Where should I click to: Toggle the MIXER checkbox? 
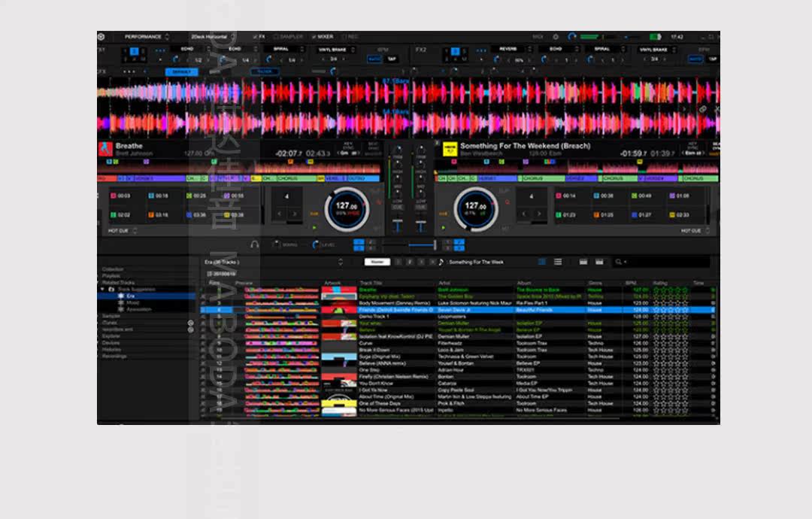(x=323, y=37)
